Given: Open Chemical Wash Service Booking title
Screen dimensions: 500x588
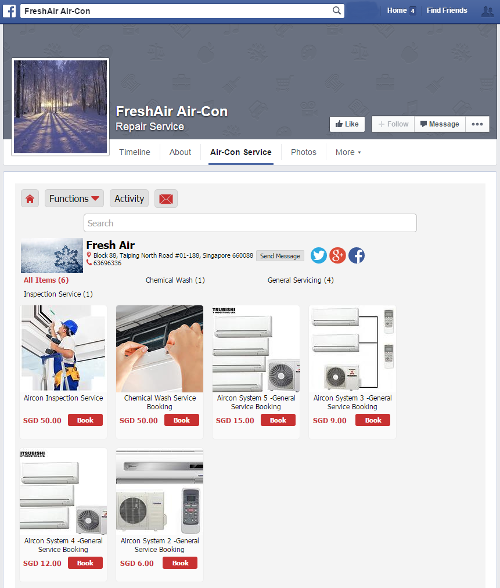Looking at the screenshot, I should (x=160, y=402).
